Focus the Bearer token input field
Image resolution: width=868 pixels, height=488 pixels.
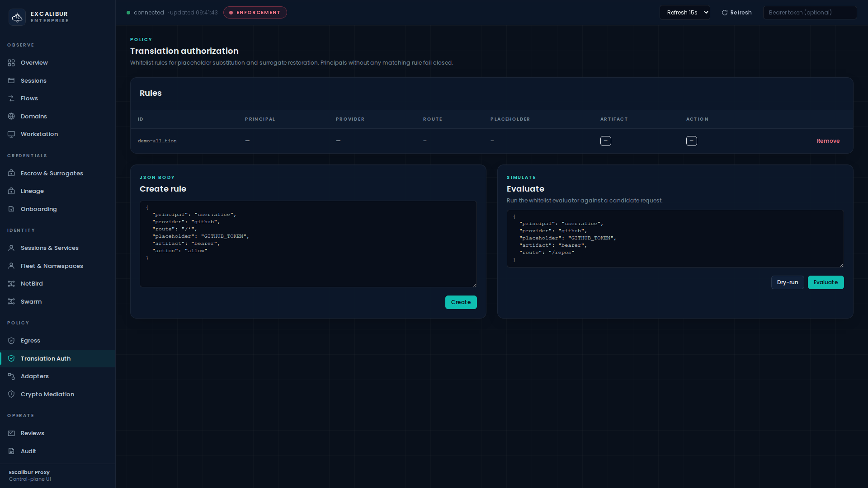click(809, 13)
